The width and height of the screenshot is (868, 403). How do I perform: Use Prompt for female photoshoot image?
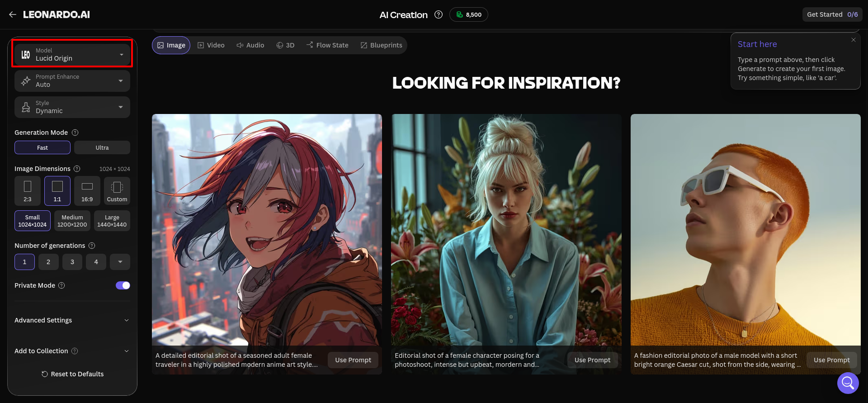click(592, 360)
